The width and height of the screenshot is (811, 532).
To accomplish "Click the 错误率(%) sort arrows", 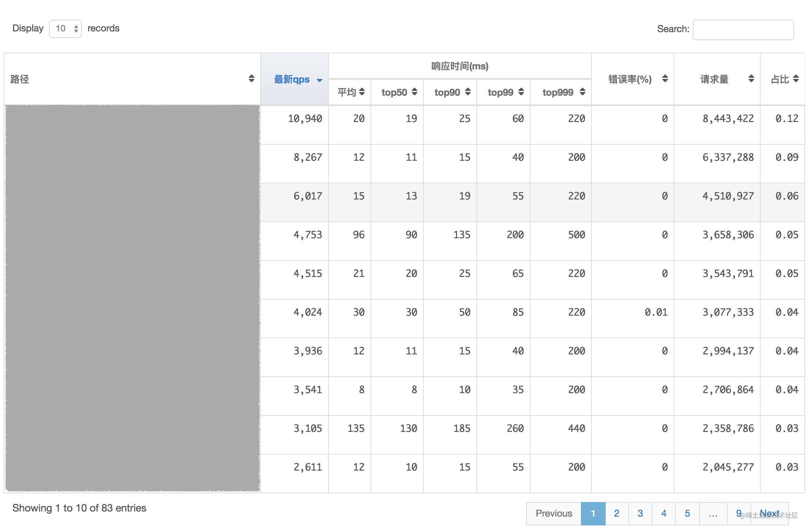I will tap(665, 79).
